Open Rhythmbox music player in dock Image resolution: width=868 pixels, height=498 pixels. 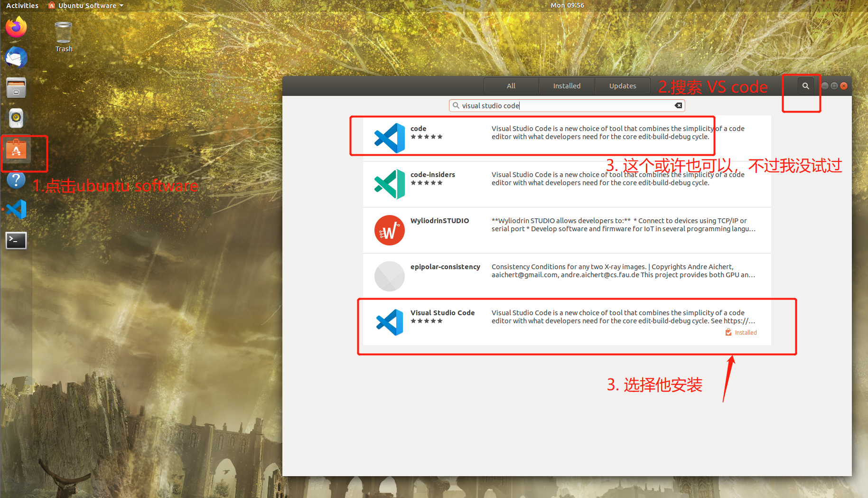pos(16,118)
